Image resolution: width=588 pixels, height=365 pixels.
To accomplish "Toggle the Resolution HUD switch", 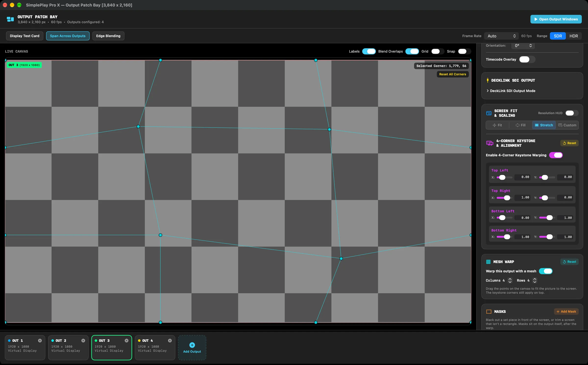I will [x=572, y=113].
